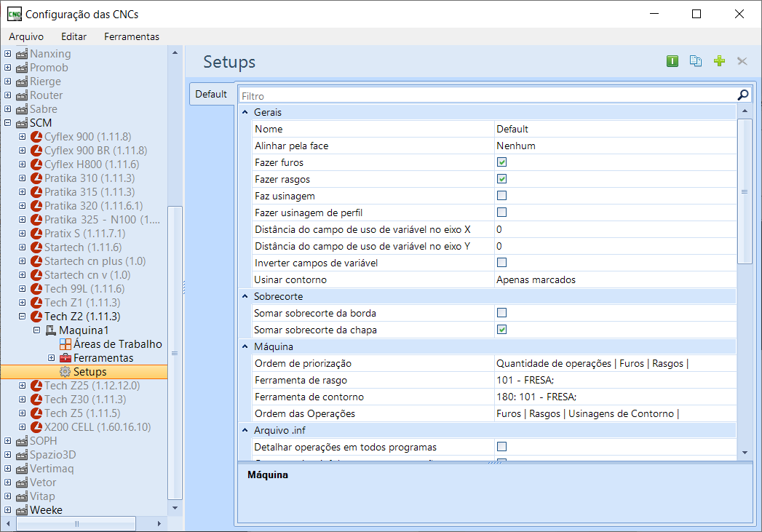Enable Fazer usinagem de perfil checkbox

(502, 213)
